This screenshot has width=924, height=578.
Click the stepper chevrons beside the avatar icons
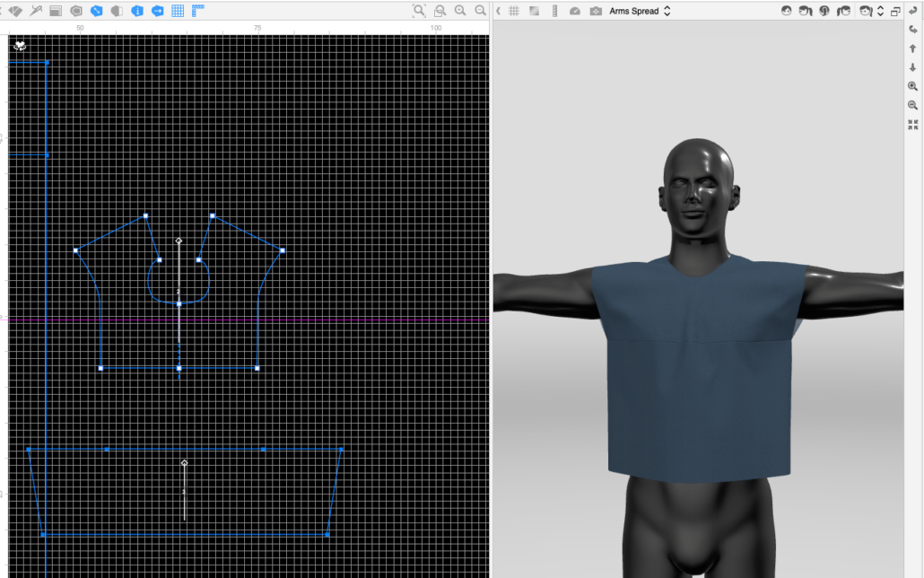coord(880,11)
